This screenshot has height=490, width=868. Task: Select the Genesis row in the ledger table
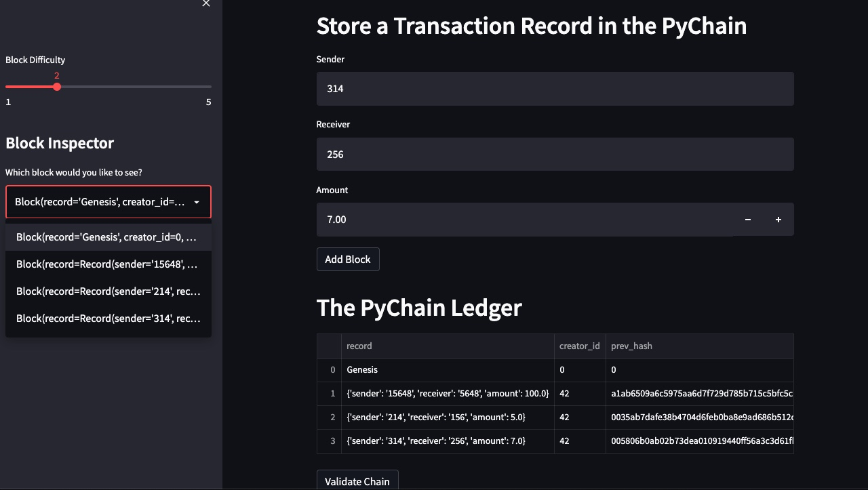[448, 369]
